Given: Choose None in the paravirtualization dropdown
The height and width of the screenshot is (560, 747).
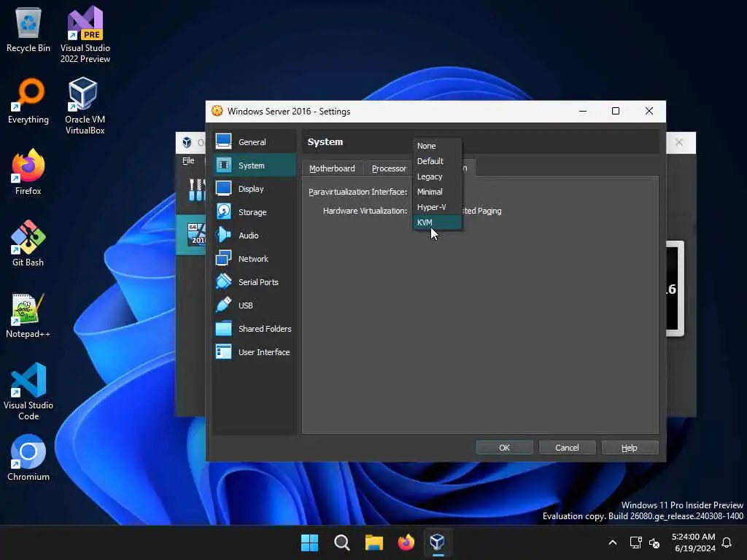Looking at the screenshot, I should click(x=437, y=146).
